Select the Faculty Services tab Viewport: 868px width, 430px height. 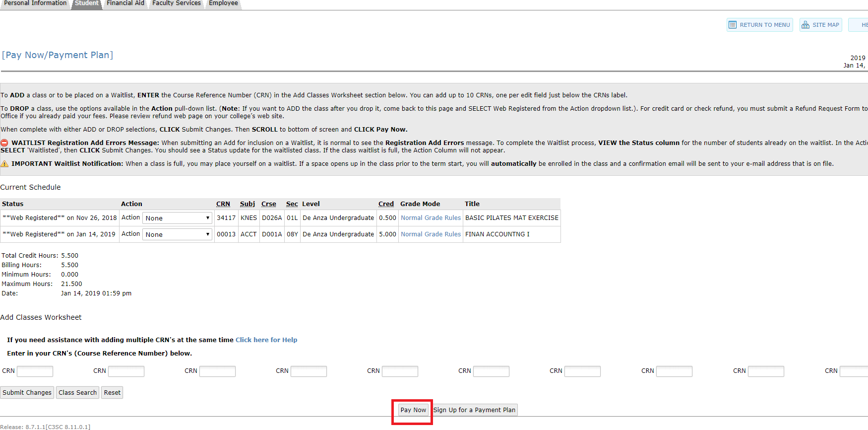coord(176,3)
